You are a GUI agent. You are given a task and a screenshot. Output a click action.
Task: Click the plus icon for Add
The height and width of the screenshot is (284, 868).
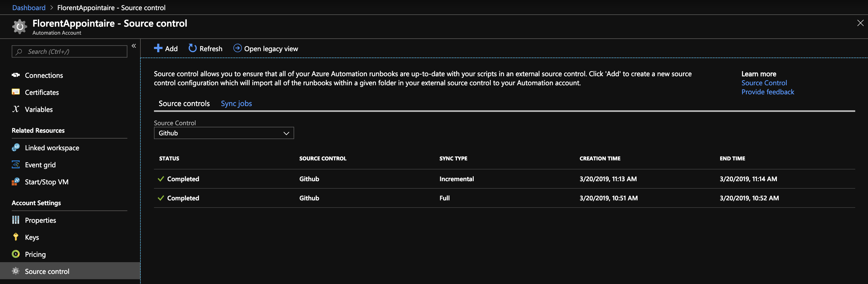pyautogui.click(x=158, y=48)
